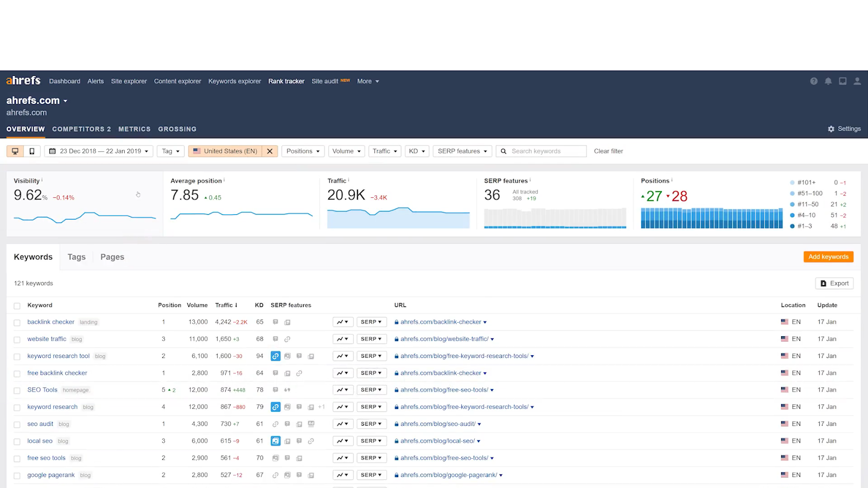868x488 pixels.
Task: Click the Traffic column sort arrow
Action: (x=236, y=305)
